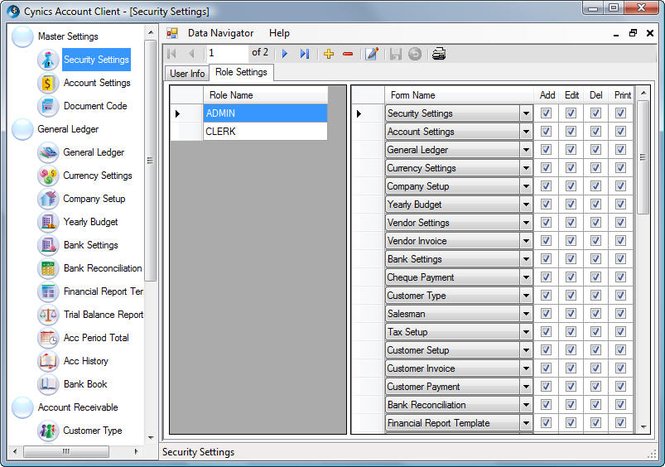Toggle Add checkbox for Tax Setup
Image resolution: width=665 pixels, height=467 pixels.
coord(546,332)
